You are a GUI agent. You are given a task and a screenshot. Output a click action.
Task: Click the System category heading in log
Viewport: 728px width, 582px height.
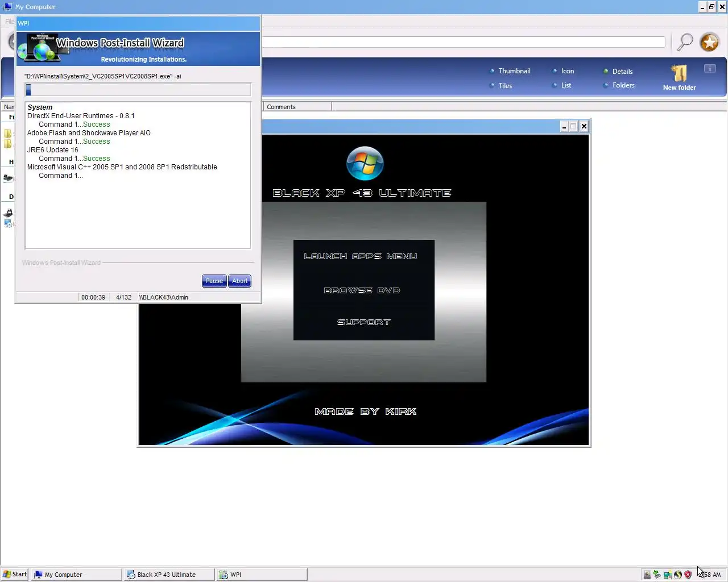tap(40, 107)
